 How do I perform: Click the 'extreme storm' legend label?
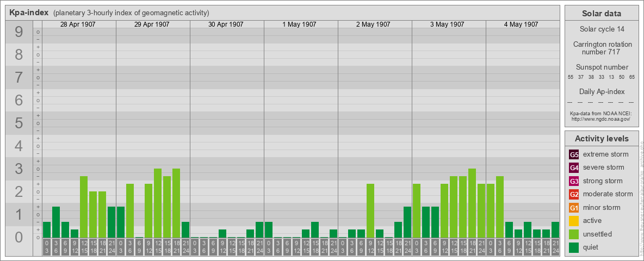(606, 154)
